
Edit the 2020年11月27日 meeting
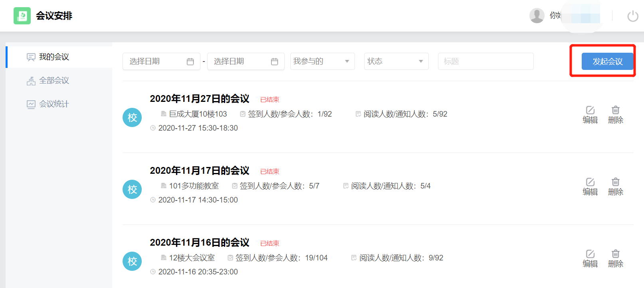pos(590,115)
